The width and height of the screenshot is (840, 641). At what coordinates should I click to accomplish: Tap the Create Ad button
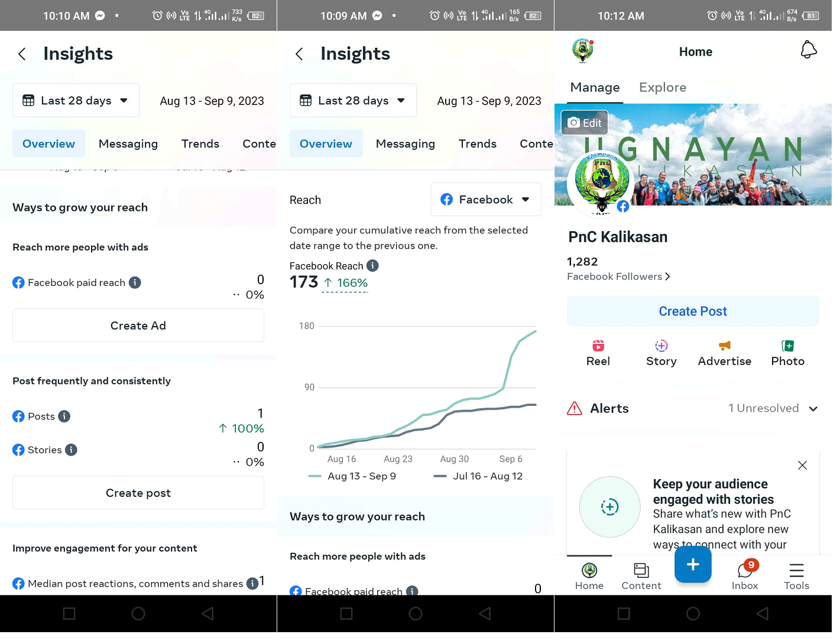(x=138, y=326)
